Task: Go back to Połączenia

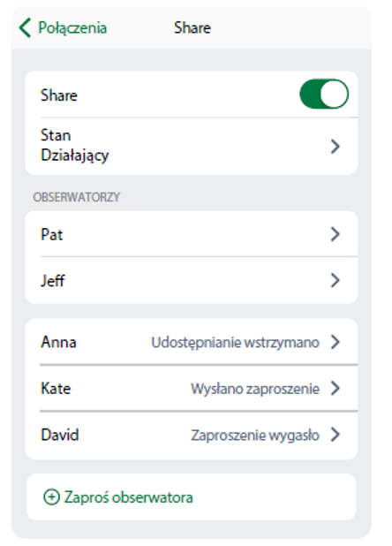Action: [x=63, y=28]
